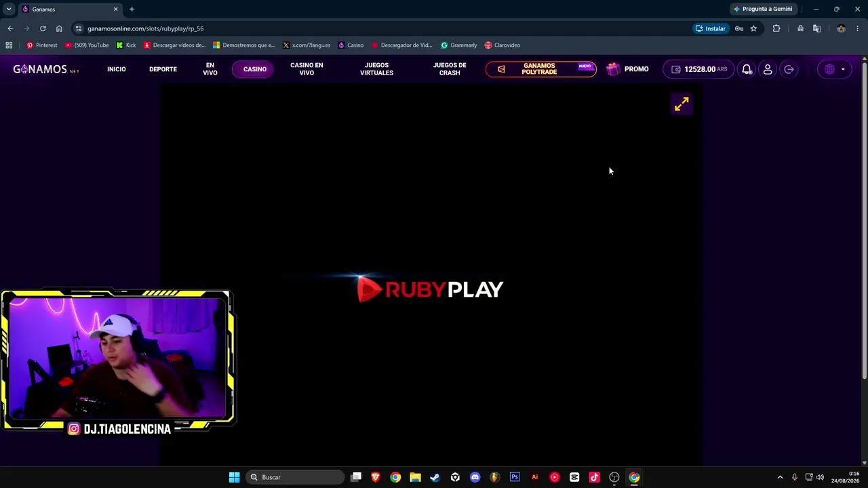
Task: Open the Clarovideo bookmark
Action: pyautogui.click(x=502, y=45)
